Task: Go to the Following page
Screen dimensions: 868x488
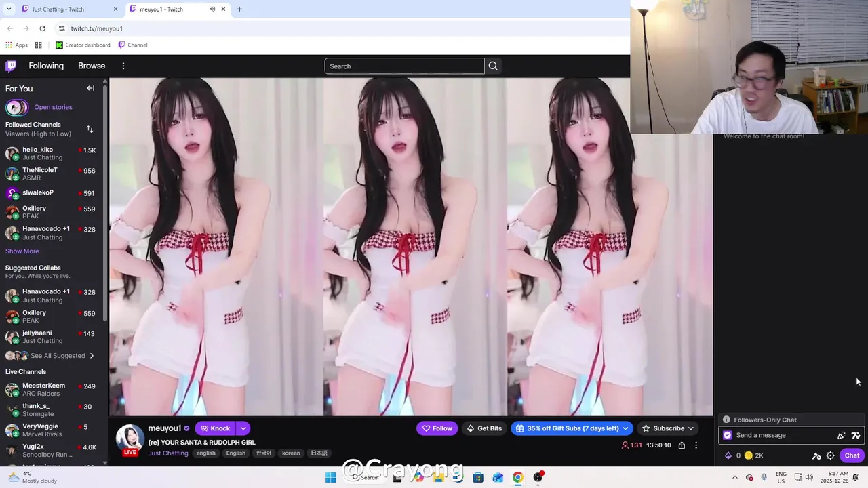Action: [x=46, y=66]
